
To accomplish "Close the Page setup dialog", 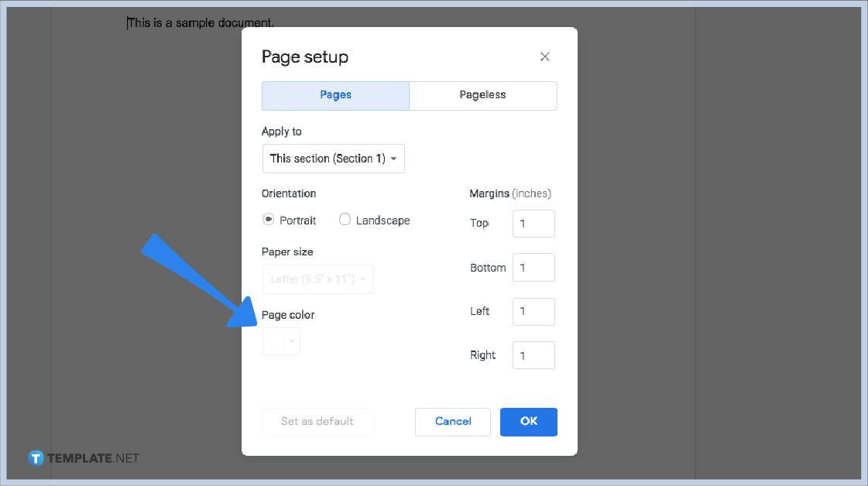I will [x=544, y=56].
